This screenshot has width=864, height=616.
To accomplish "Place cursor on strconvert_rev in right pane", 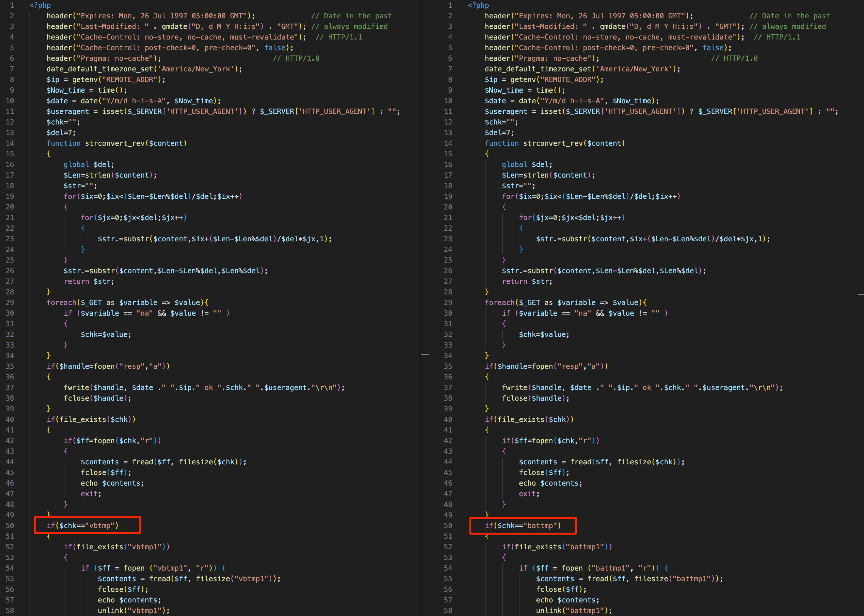I will tap(553, 143).
